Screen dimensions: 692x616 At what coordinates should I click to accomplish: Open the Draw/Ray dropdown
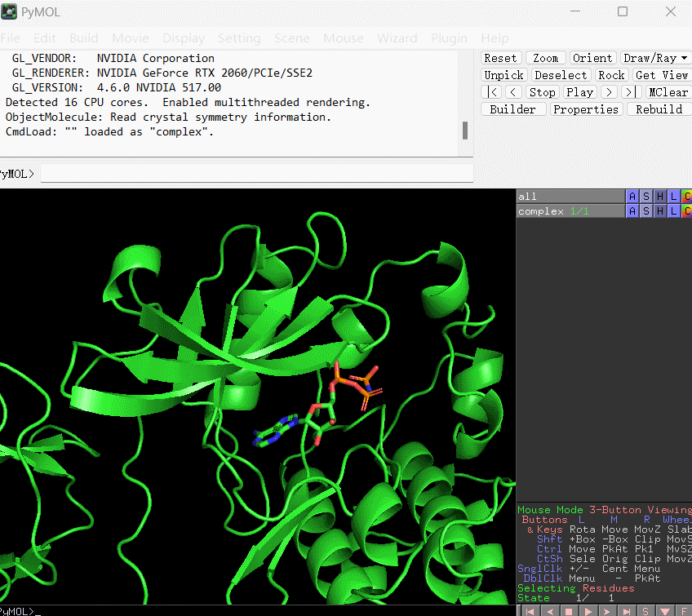[655, 57]
